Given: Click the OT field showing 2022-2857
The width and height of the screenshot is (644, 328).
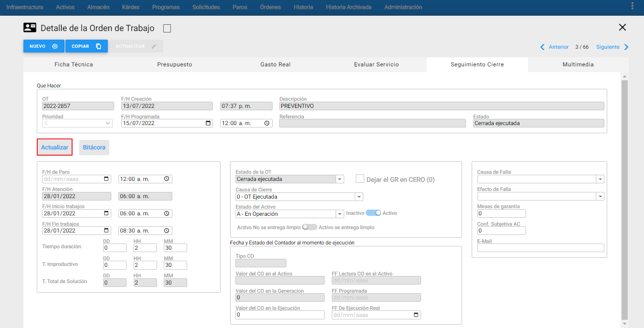Looking at the screenshot, I should [x=77, y=106].
